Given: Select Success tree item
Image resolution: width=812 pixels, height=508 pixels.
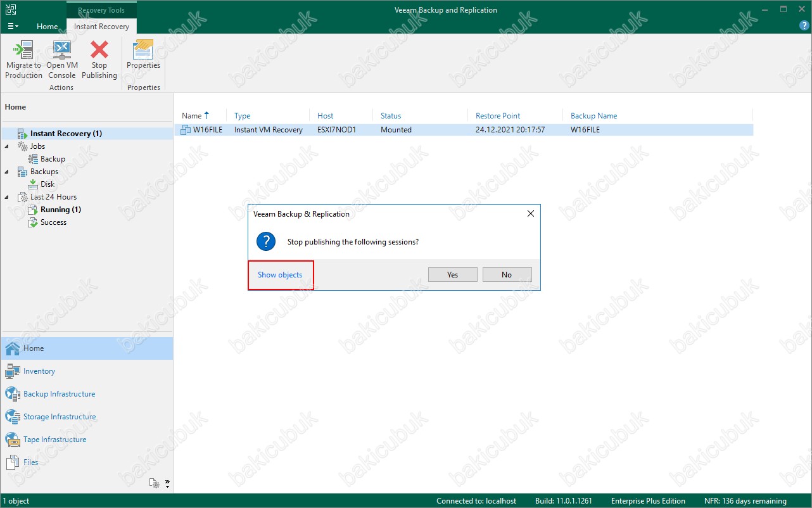Looking at the screenshot, I should (53, 222).
